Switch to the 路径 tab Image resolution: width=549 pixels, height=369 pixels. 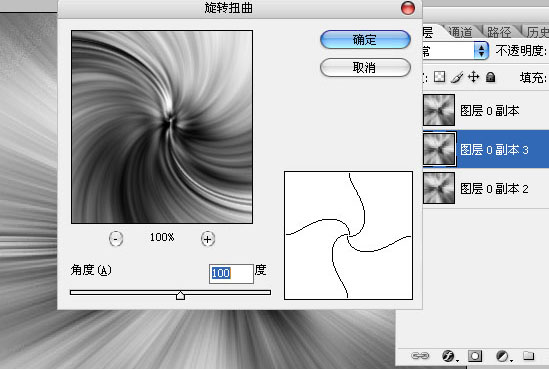click(499, 32)
